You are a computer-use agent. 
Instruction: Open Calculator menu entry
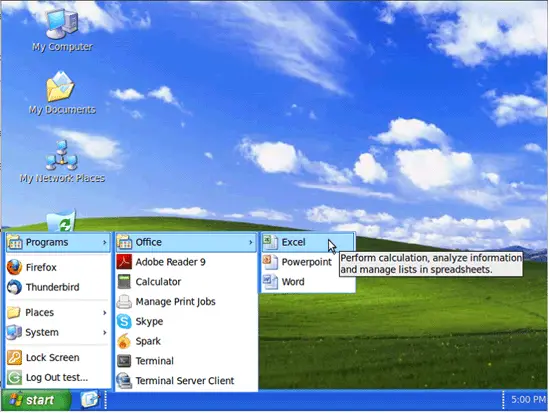pos(186,282)
